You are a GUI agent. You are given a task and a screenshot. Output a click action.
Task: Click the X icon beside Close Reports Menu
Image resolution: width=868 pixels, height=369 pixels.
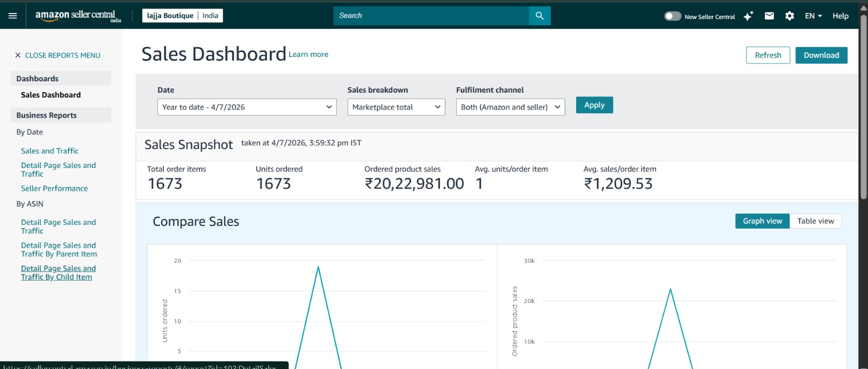[x=18, y=55]
